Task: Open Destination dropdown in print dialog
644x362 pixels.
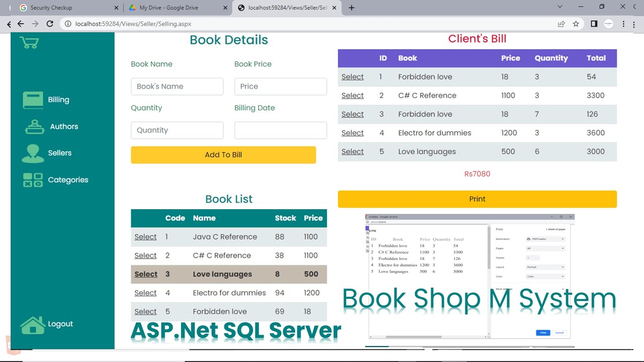Action: click(545, 239)
